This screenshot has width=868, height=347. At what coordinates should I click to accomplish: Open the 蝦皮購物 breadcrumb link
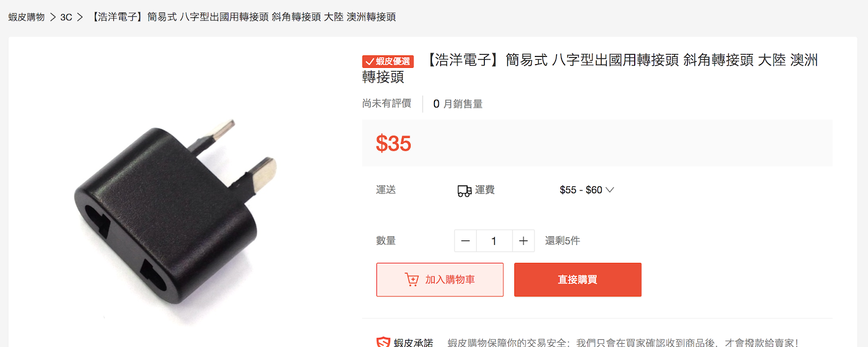(27, 17)
